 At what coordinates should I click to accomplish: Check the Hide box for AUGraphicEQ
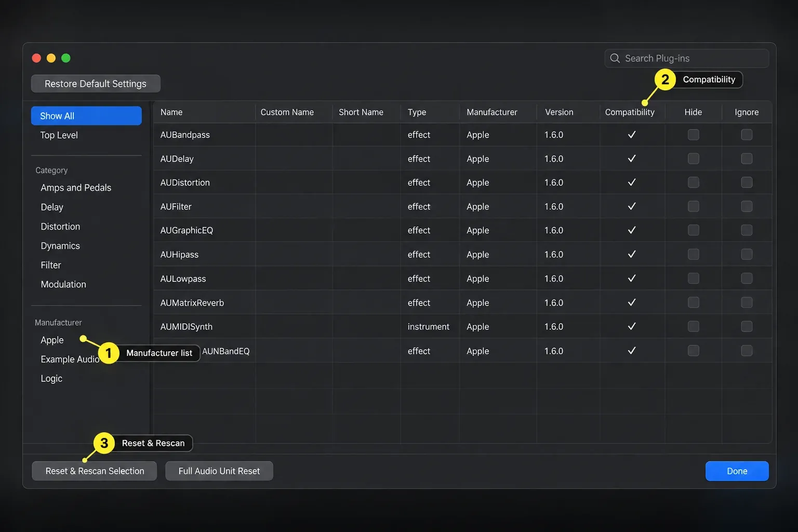click(x=693, y=230)
